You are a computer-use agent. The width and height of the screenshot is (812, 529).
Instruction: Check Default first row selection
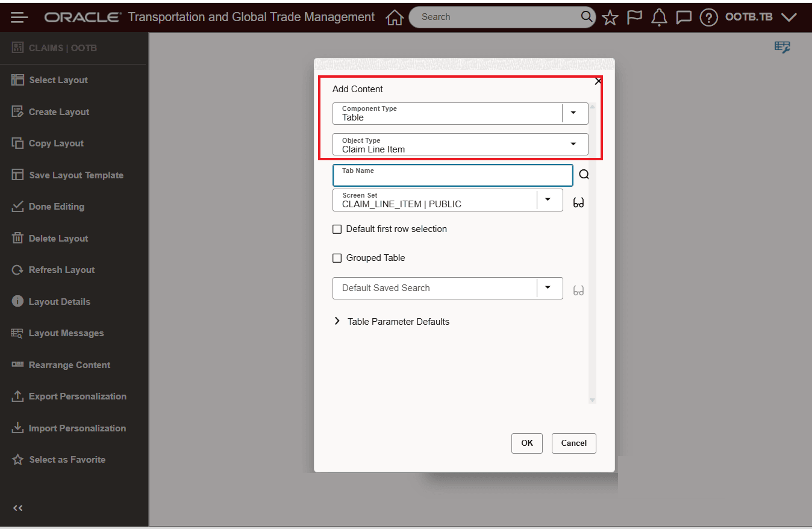point(337,229)
